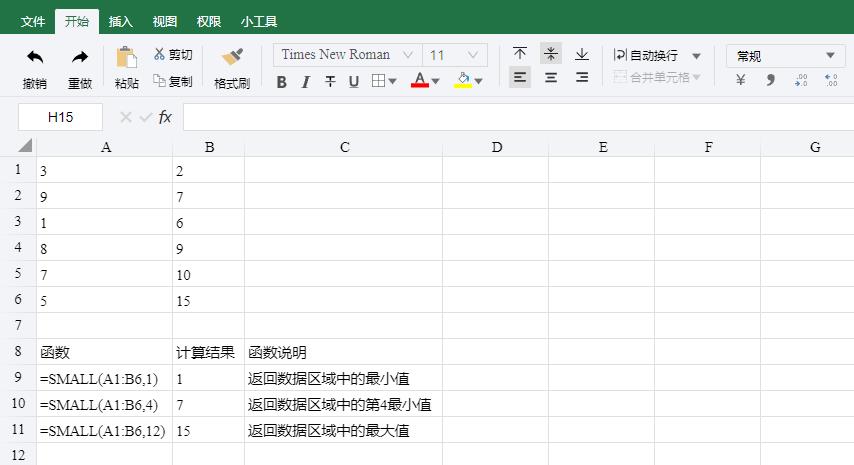Click the fx insert function icon
Screen dimensions: 854x465
pos(164,117)
